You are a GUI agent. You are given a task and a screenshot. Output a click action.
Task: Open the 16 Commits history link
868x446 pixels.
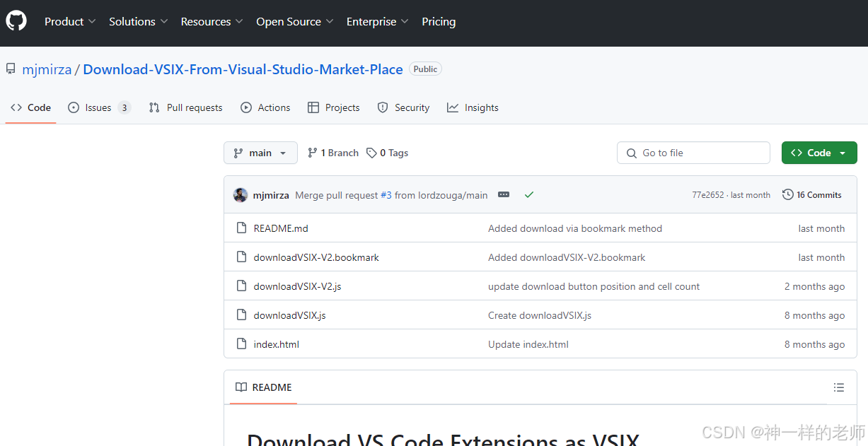(x=812, y=194)
